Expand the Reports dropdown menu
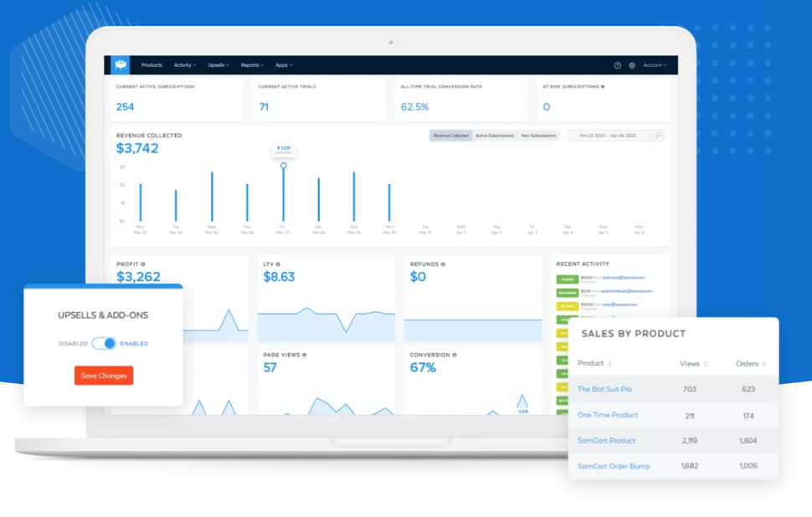The image size is (812, 517). coord(252,65)
